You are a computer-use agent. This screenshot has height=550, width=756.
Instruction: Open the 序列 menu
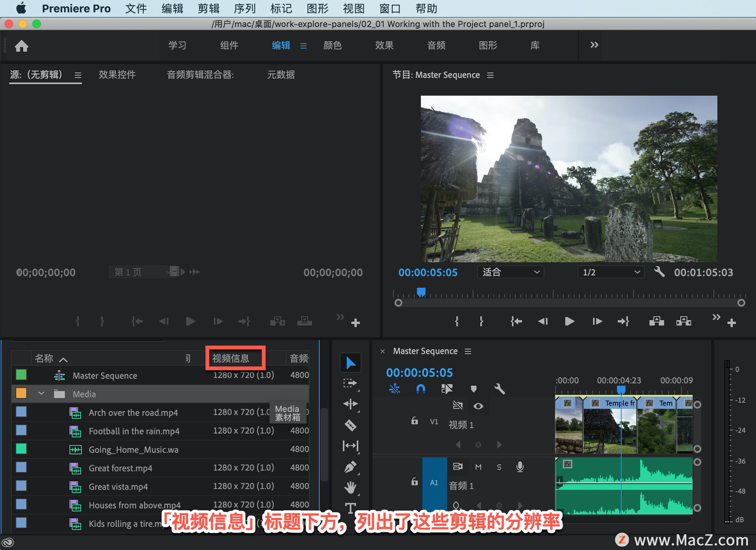click(245, 8)
